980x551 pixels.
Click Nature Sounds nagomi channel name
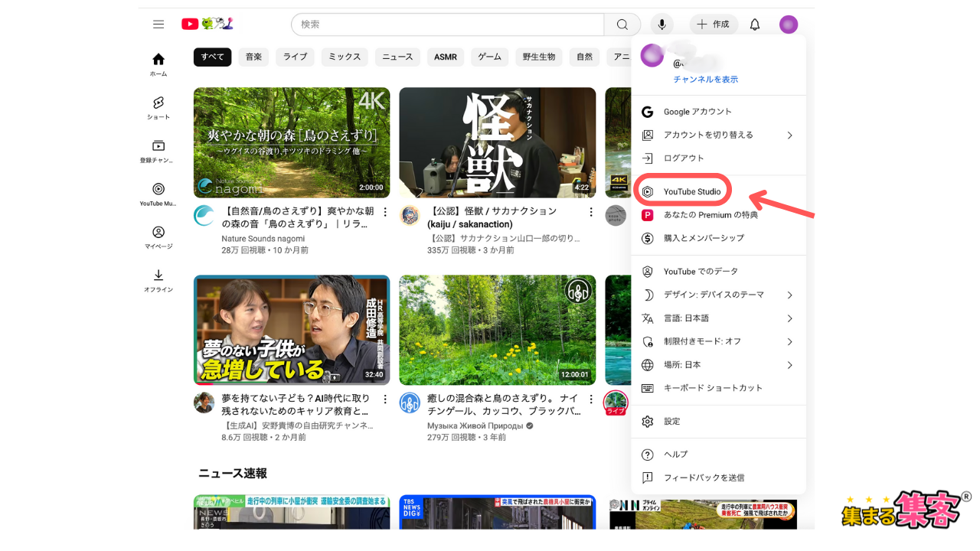tap(263, 239)
